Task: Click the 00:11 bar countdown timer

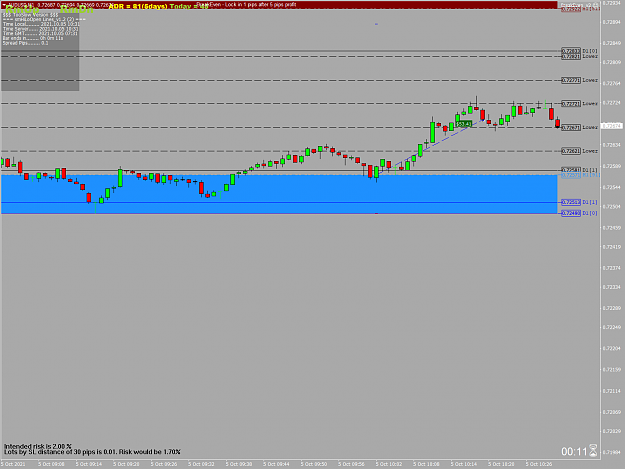Action: coord(574,451)
